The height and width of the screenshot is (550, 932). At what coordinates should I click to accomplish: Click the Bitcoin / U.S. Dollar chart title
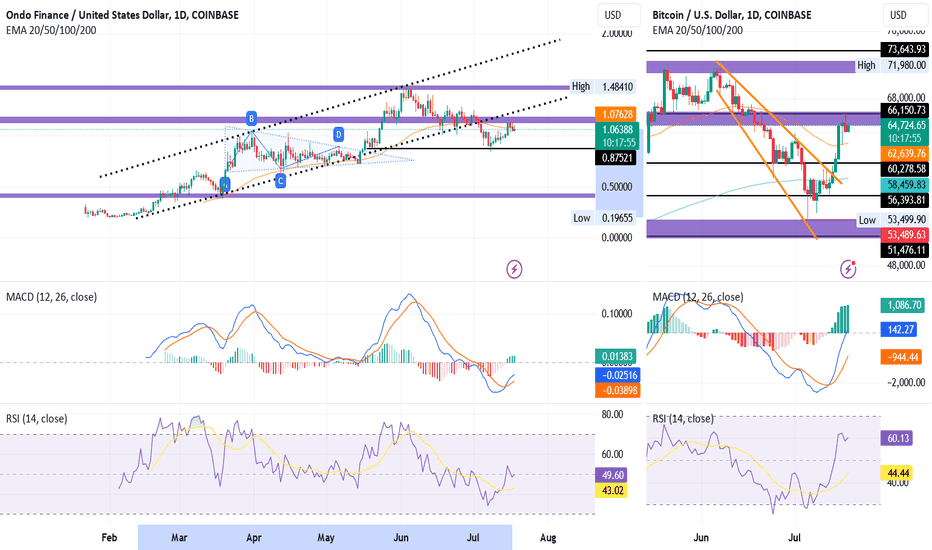point(732,15)
